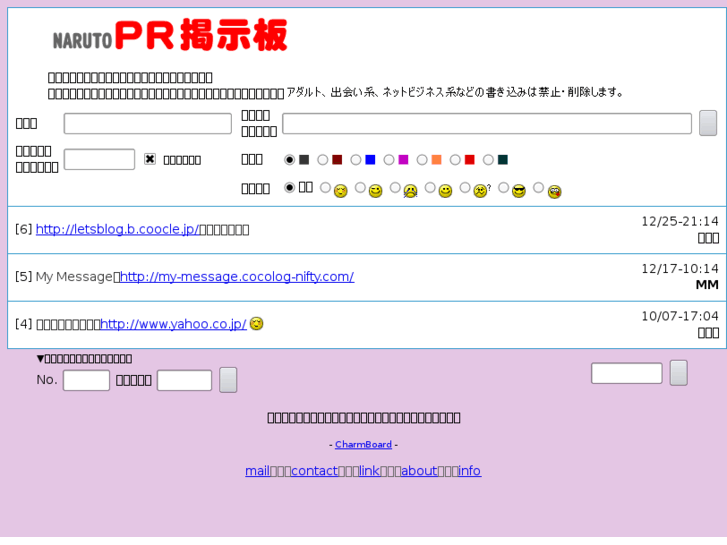Choose the dark red text color radio
Image resolution: width=727 pixels, height=545 pixels.
[323, 160]
